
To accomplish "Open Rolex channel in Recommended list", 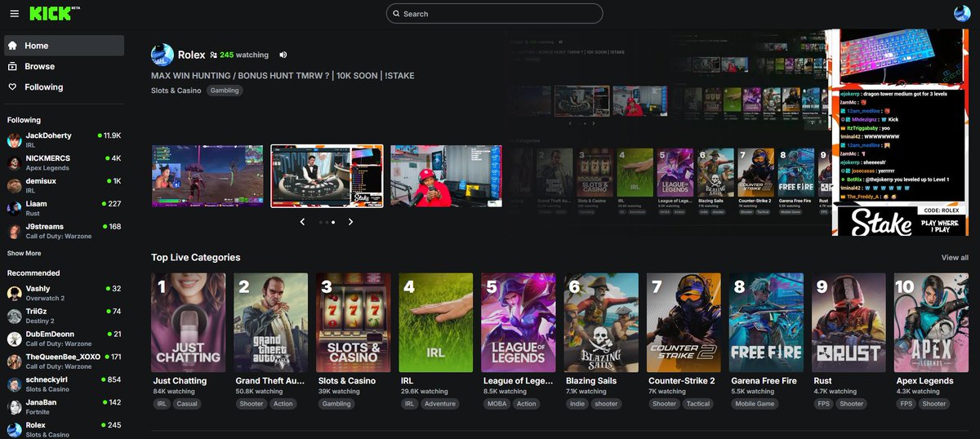I will (64, 429).
